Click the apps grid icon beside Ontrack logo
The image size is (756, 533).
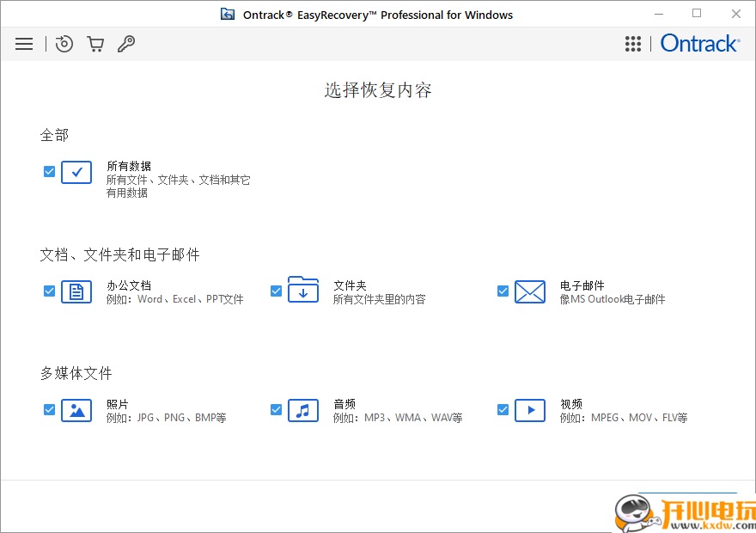(x=633, y=43)
